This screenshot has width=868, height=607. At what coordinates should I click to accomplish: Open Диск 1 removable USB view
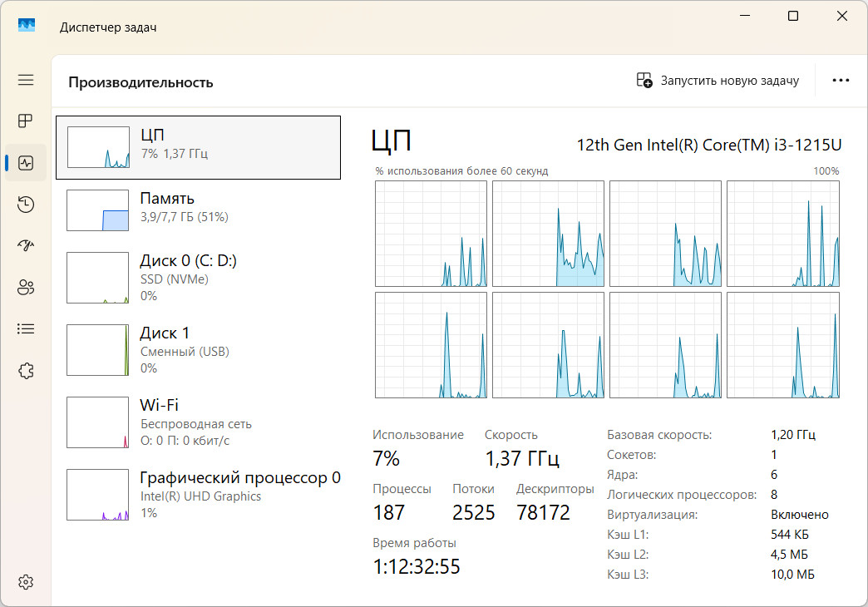click(x=198, y=350)
